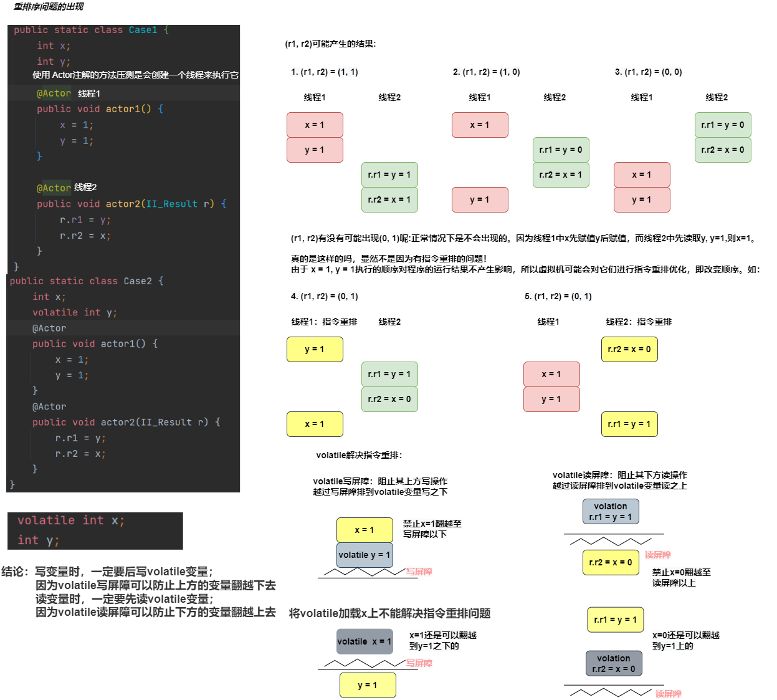777x700 pixels.
Task: Click the heading volatile解决指令重排:
Action: pos(359,455)
